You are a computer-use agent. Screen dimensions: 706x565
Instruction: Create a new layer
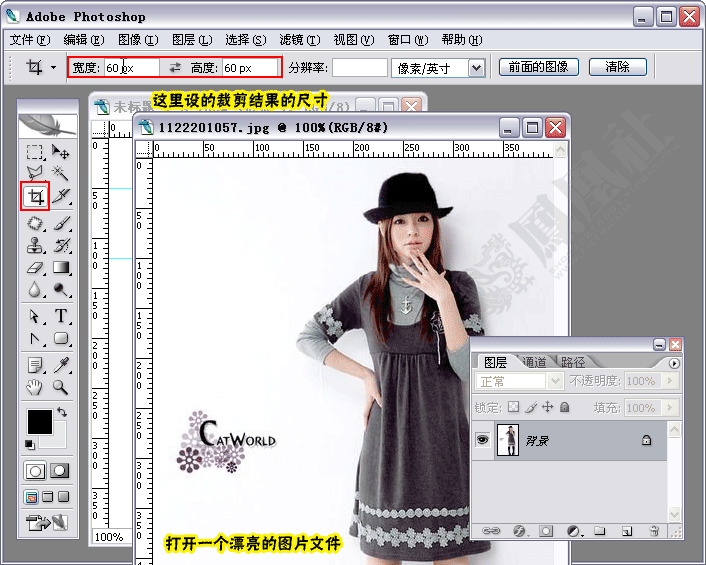coord(627,531)
